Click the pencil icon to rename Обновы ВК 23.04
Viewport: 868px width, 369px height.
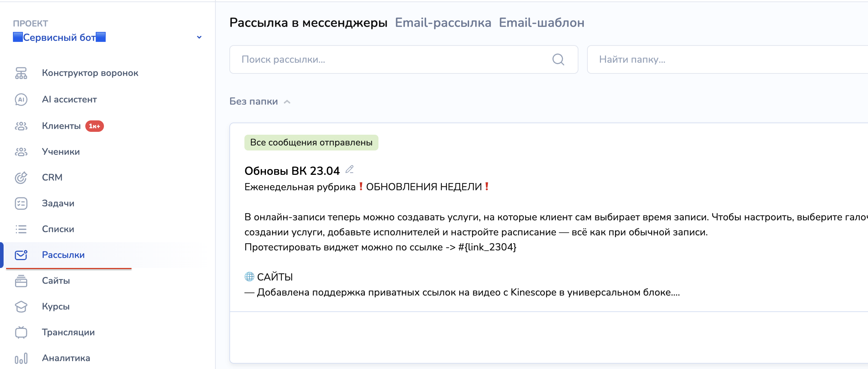349,169
